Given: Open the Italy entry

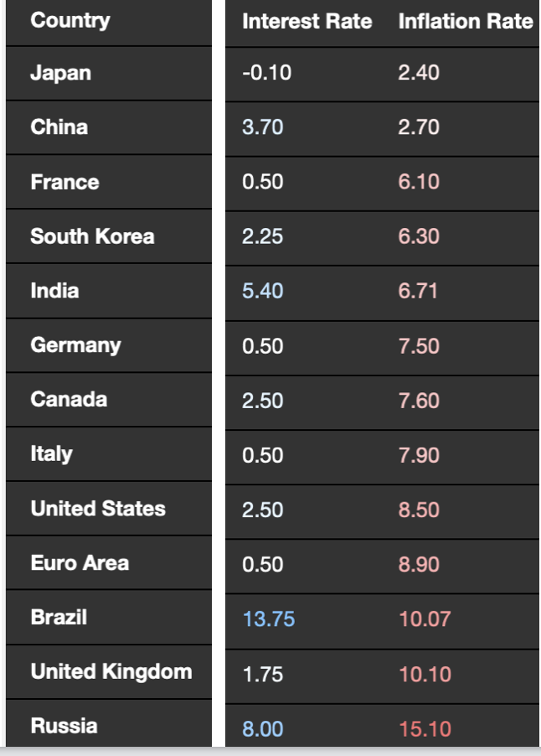Looking at the screenshot, I should [x=51, y=454].
